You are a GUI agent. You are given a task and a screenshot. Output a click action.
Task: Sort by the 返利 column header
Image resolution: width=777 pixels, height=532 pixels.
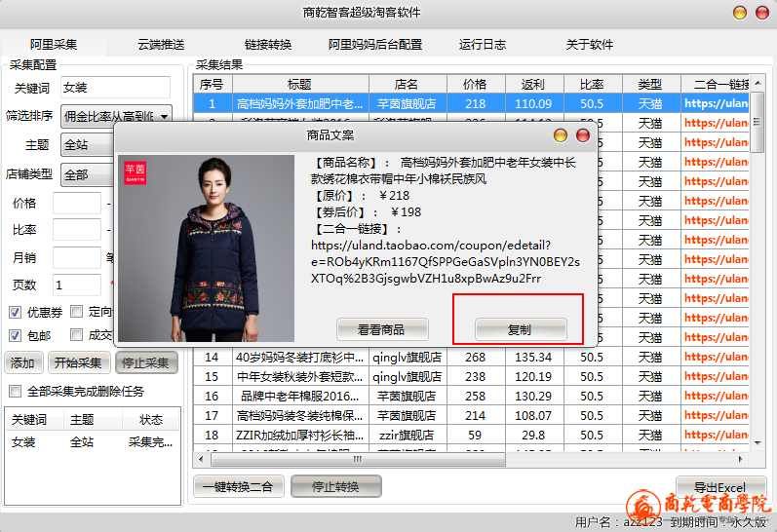coord(533,84)
